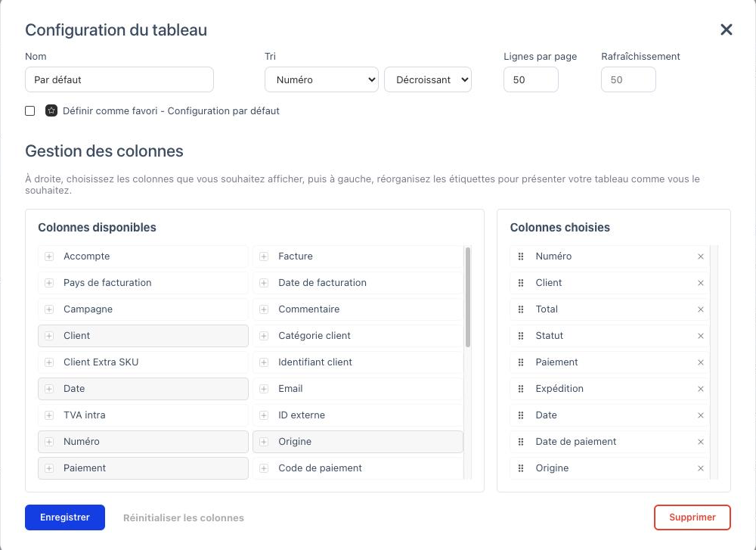Click the available columns scrollbar
This screenshot has height=550, width=756.
(468, 297)
